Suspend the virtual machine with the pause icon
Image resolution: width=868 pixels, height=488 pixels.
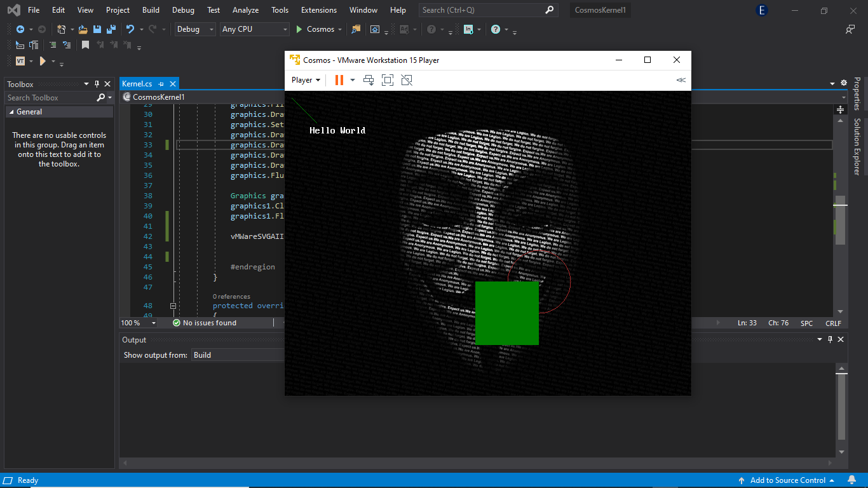pos(337,80)
